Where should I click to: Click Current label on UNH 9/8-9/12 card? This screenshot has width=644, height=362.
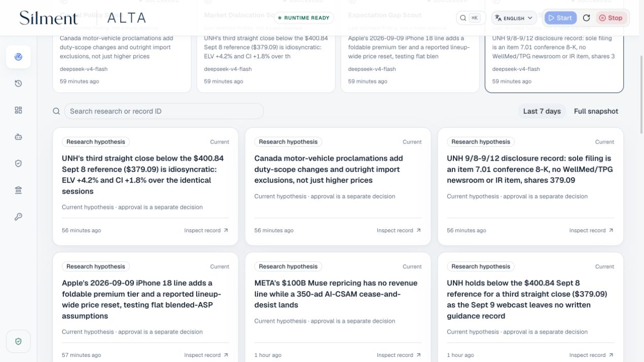(x=604, y=142)
